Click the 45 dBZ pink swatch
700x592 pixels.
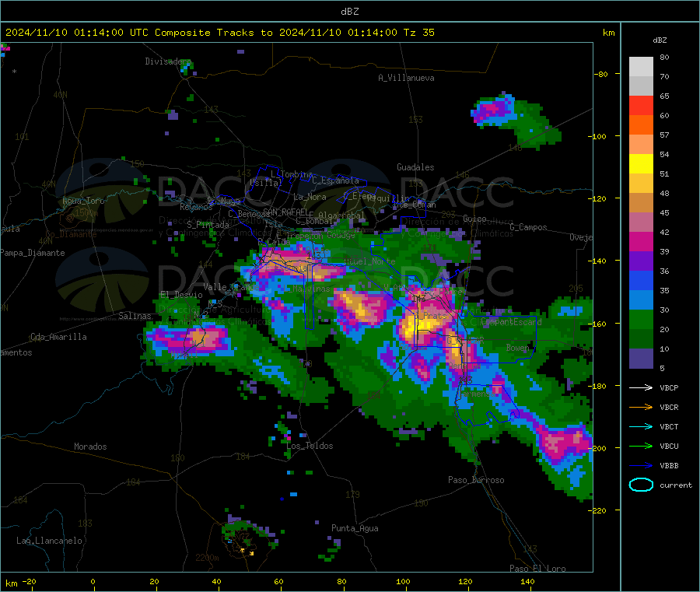tap(641, 222)
